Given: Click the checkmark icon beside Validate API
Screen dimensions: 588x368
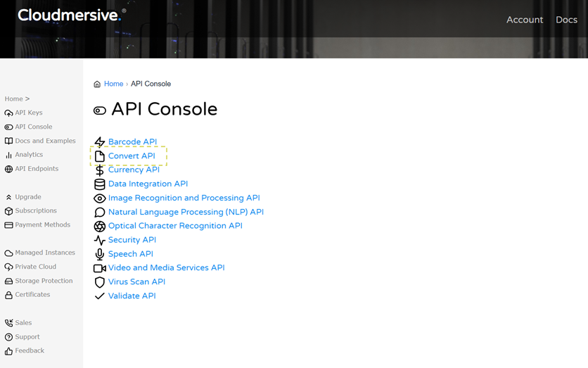Looking at the screenshot, I should pyautogui.click(x=99, y=296).
